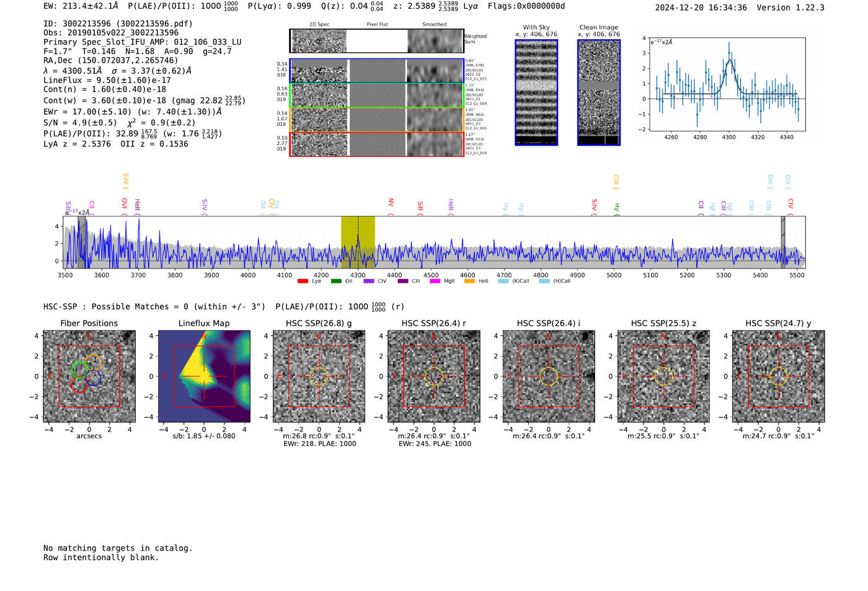Click the magenta MgII legend swatch
868x591 pixels.
[435, 281]
